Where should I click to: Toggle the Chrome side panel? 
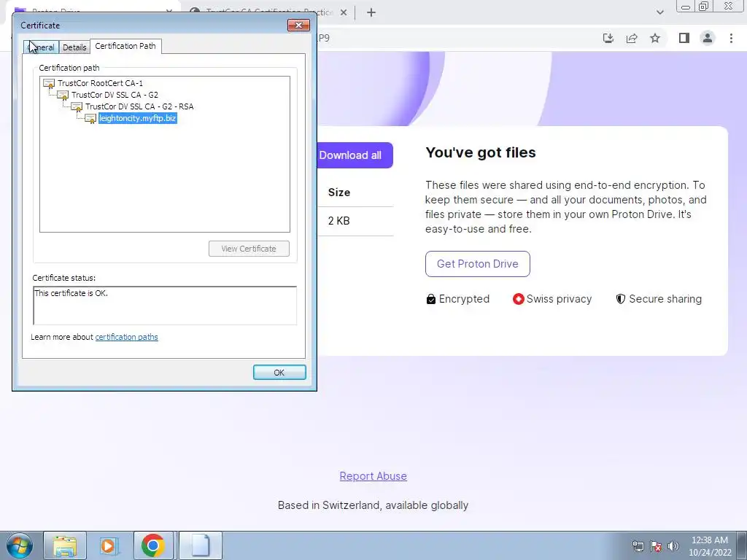[x=684, y=38]
